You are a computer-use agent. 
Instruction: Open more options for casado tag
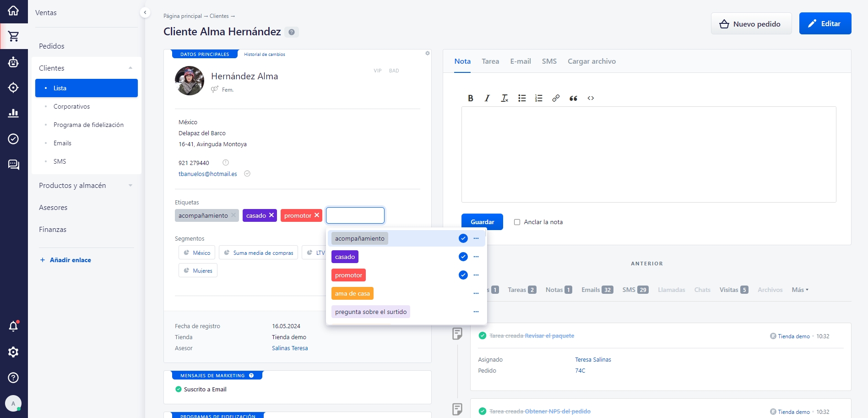[476, 257]
